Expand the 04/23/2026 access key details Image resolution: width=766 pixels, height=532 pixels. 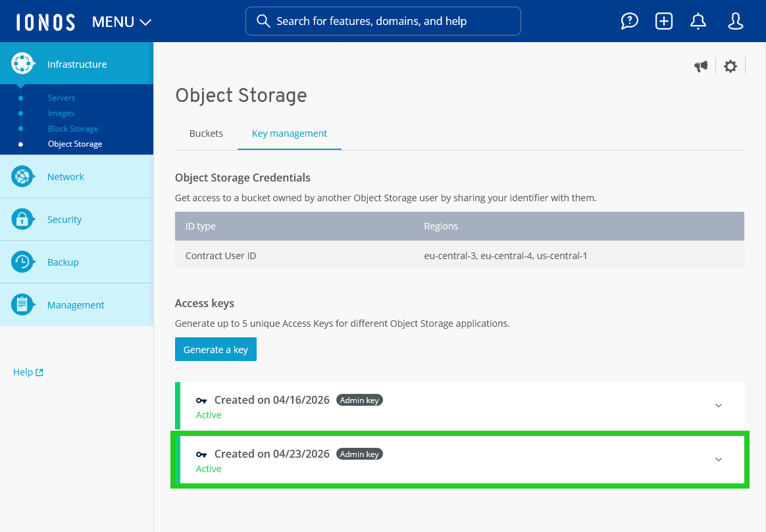[719, 460]
